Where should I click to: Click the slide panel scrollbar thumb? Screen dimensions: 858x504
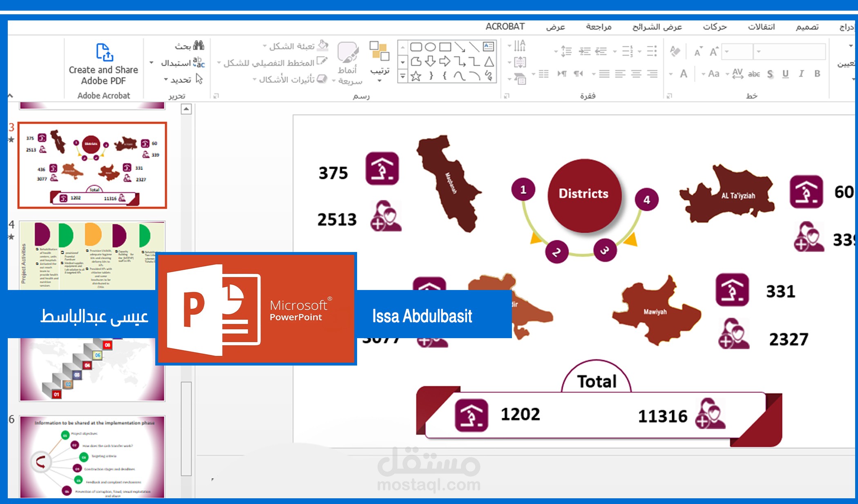tap(186, 428)
